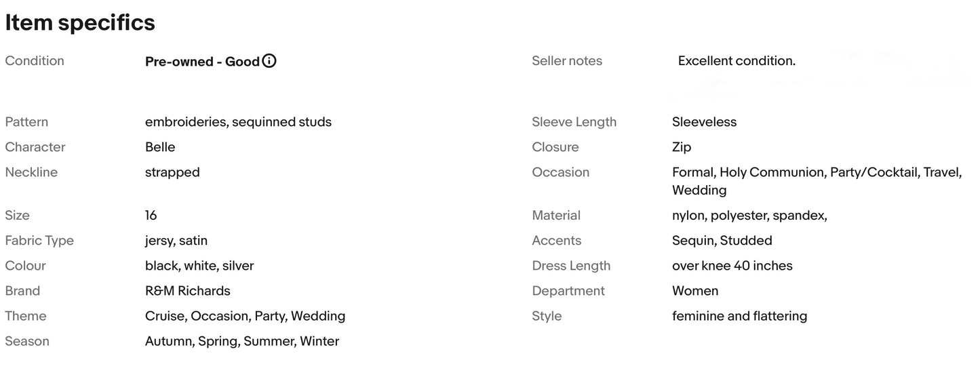Click the 'jersy, satin' fabric type value
The height and width of the screenshot is (377, 980).
point(176,241)
